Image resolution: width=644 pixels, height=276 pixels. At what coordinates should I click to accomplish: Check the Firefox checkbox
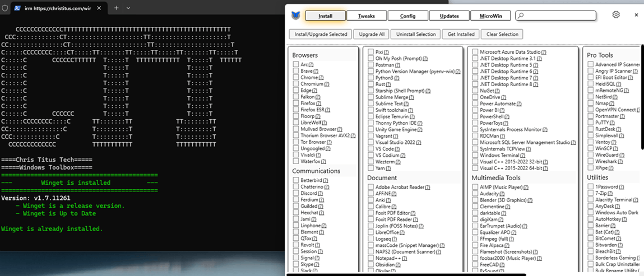(x=295, y=104)
